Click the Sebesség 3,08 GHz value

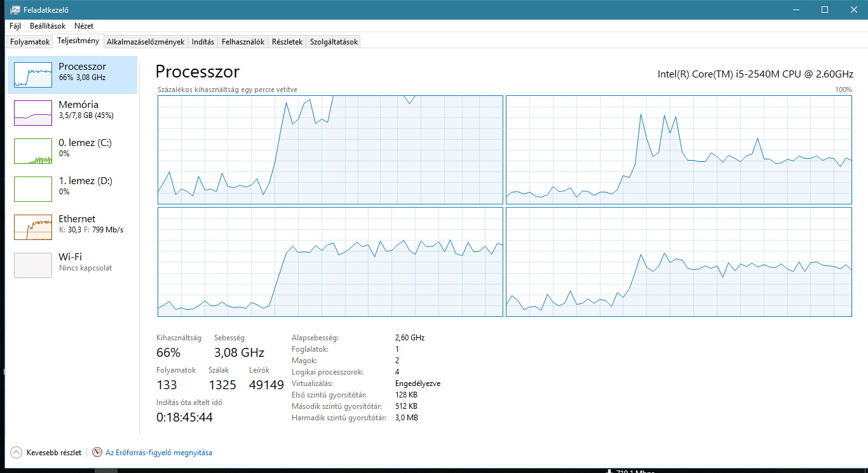[x=239, y=352]
